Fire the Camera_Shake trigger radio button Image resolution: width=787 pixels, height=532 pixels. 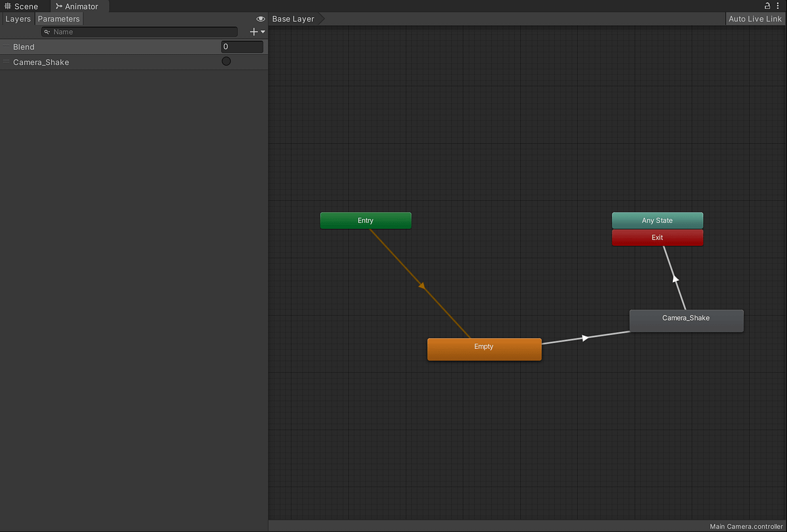pyautogui.click(x=226, y=61)
